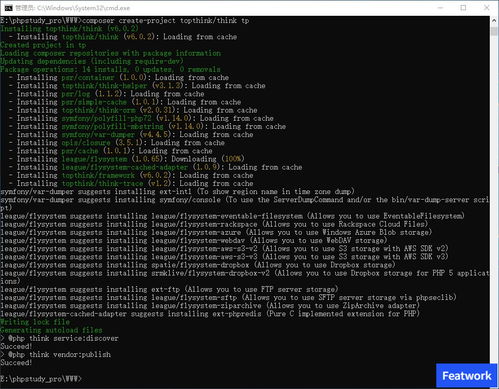Click the 'league/flysystem-eventable-filesystem' suggestion line
Image resolution: width=499 pixels, height=389 pixels.
233,216
